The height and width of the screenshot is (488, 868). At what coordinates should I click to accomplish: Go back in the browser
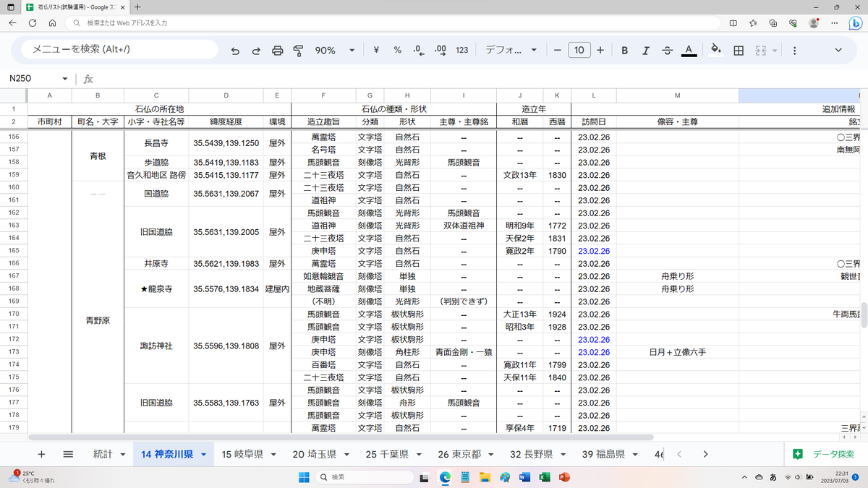coord(12,23)
